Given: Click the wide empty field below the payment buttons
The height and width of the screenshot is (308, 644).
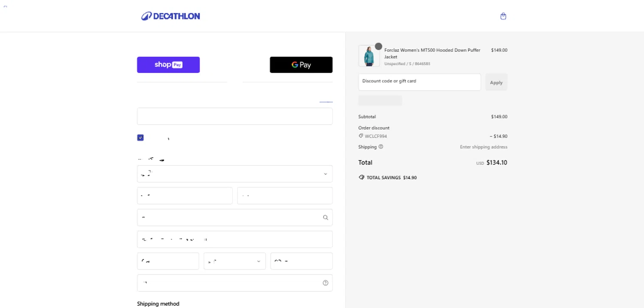Looking at the screenshot, I should [x=234, y=116].
